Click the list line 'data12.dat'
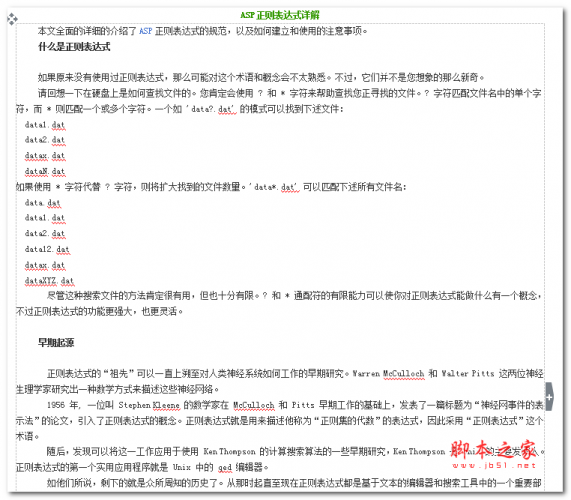Screen dimensions: 571x500 [47, 249]
